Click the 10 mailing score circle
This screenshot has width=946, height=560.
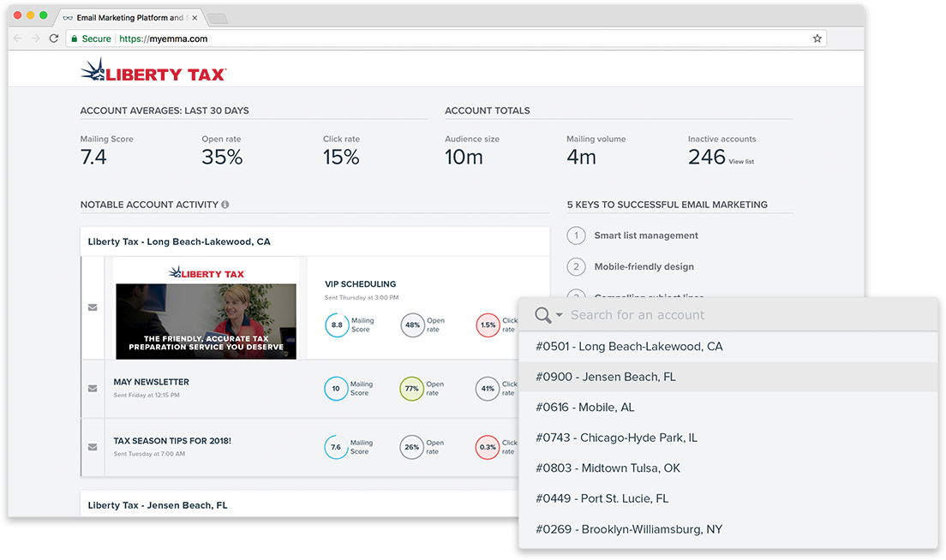point(336,388)
